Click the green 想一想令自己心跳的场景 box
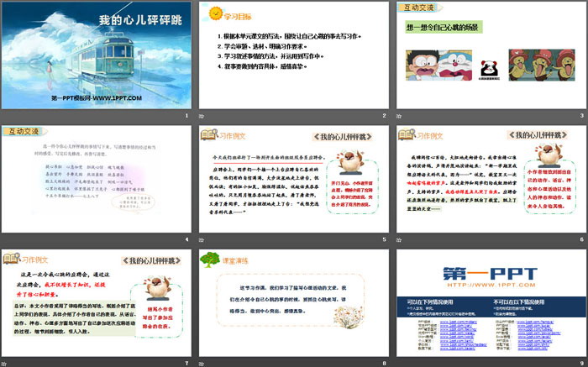 (444, 28)
